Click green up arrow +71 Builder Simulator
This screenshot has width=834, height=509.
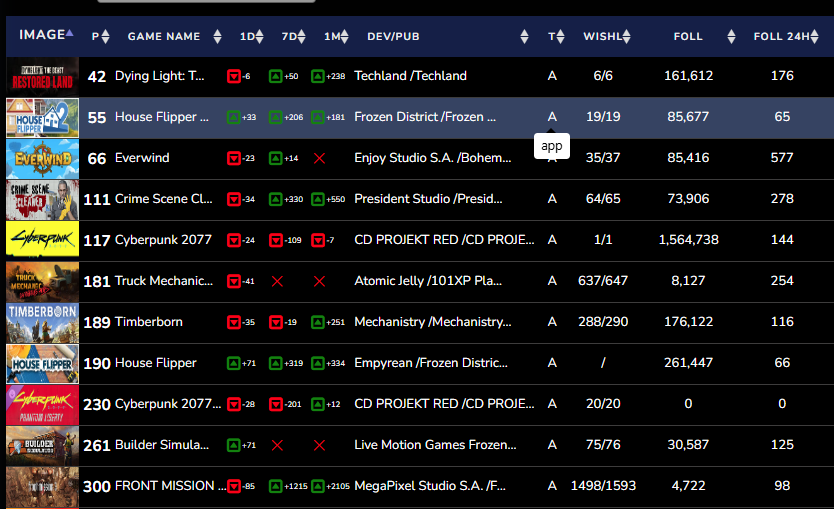[x=233, y=445]
